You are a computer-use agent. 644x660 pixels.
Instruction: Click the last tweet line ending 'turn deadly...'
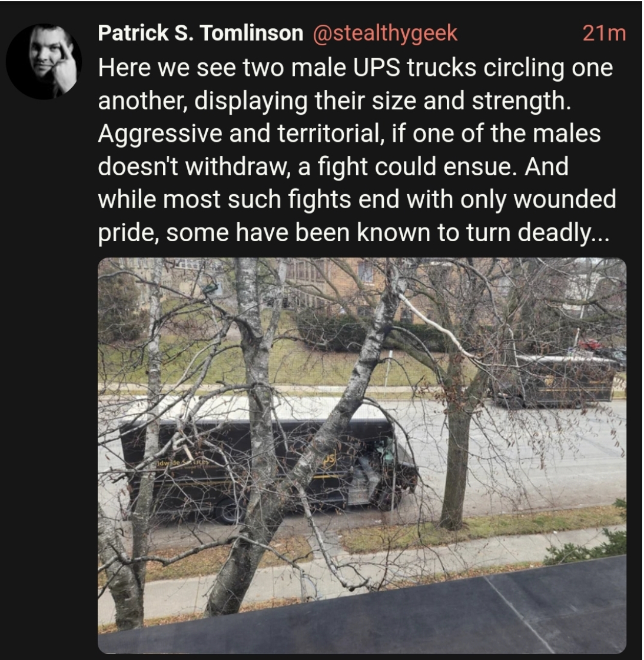click(353, 233)
